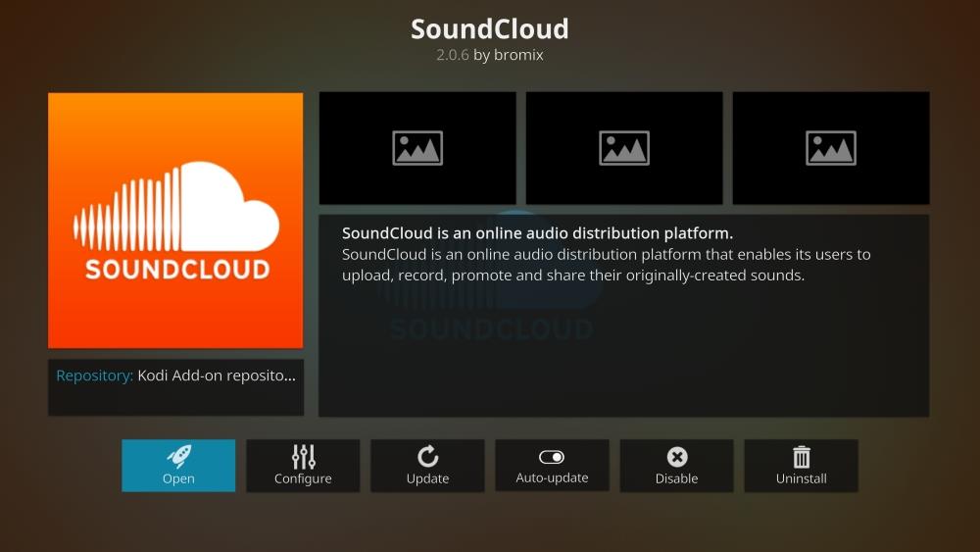Click the orange SoundCloud add-on logo
The width and height of the screenshot is (980, 552).
click(175, 221)
